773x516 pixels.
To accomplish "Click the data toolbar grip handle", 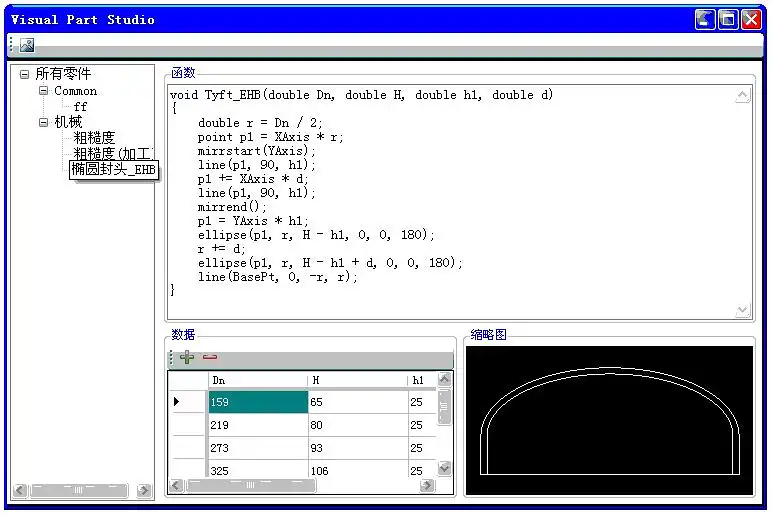I will pos(171,357).
